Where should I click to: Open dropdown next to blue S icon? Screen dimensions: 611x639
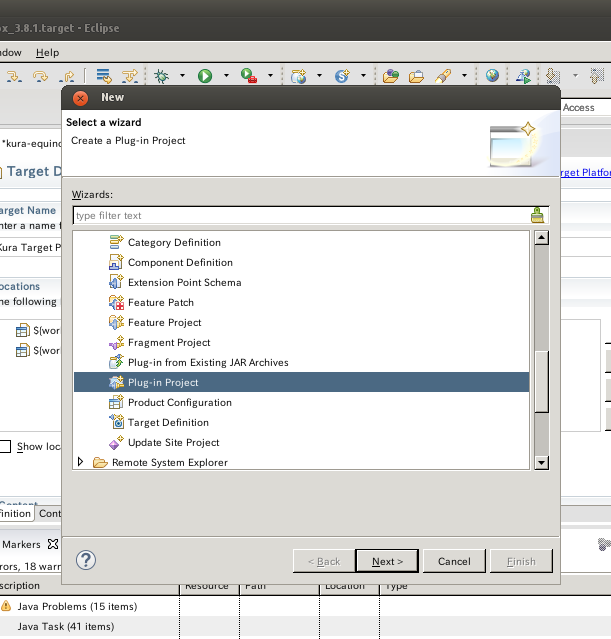363,75
